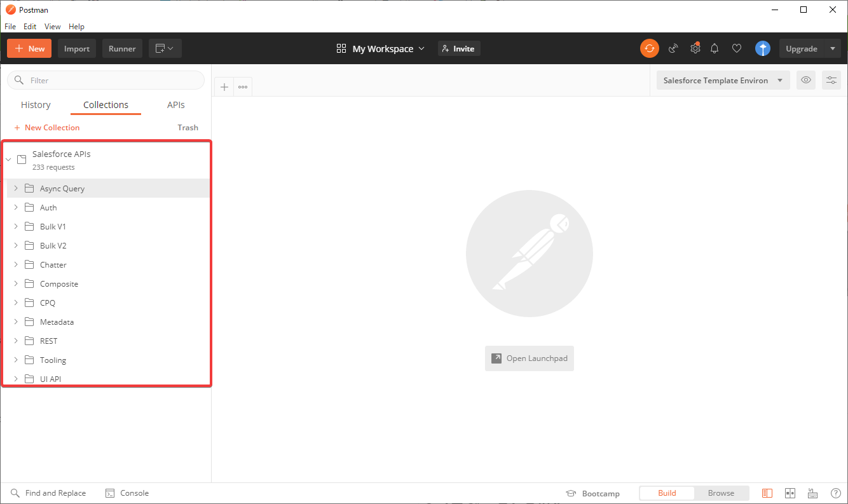This screenshot has height=504, width=848.
Task: Click the Metadata folder icon
Action: coord(29,322)
